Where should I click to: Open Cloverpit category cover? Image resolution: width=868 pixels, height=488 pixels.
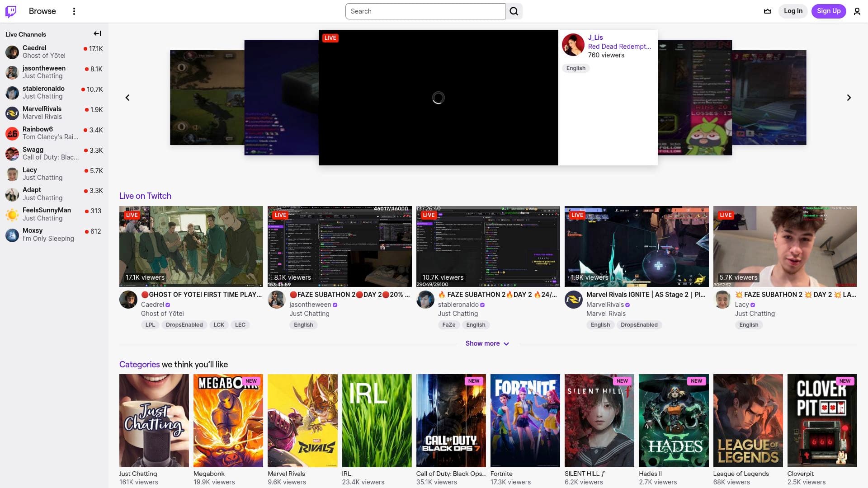[x=822, y=421]
